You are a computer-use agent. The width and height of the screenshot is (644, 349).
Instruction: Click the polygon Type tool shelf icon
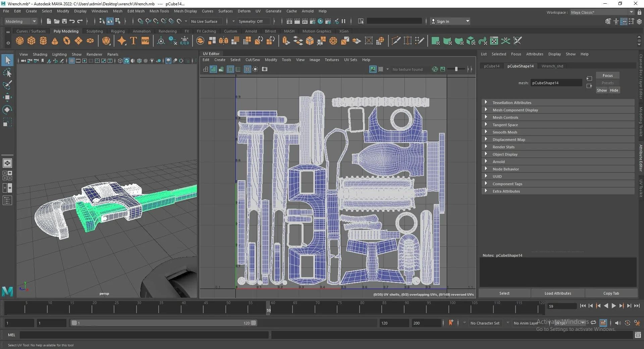point(133,41)
